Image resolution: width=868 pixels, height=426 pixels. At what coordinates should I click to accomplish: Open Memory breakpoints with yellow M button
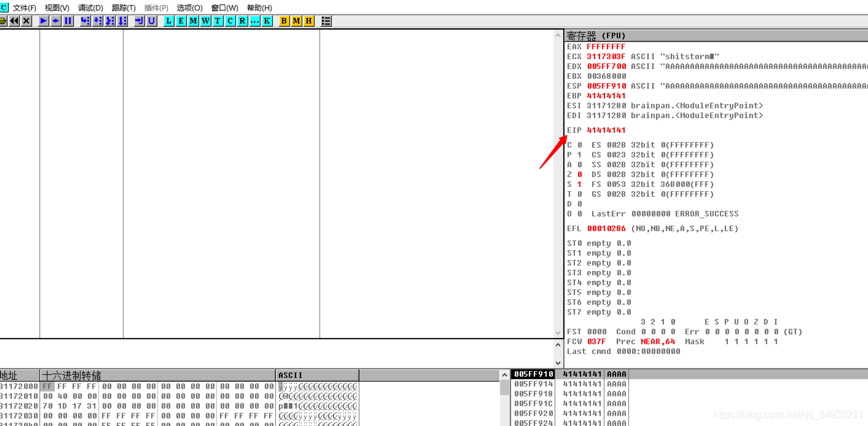297,21
